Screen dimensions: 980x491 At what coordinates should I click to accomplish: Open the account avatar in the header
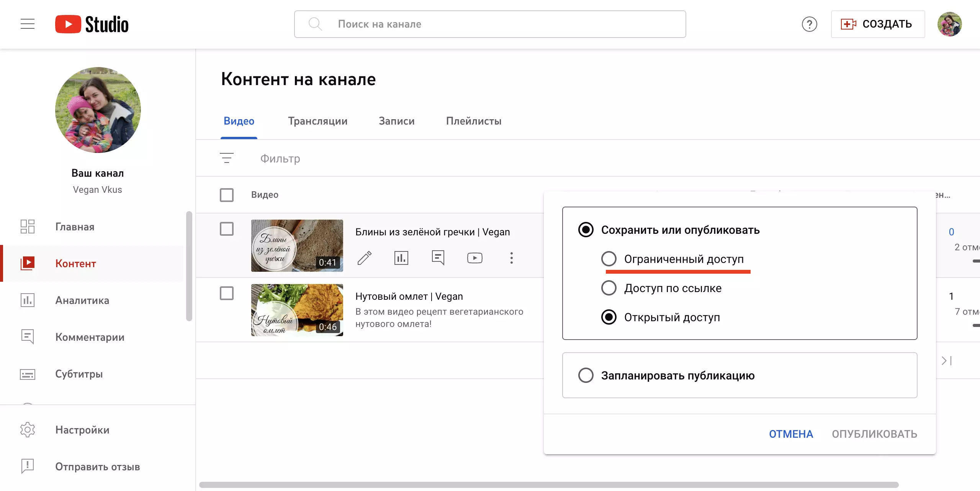tap(949, 24)
